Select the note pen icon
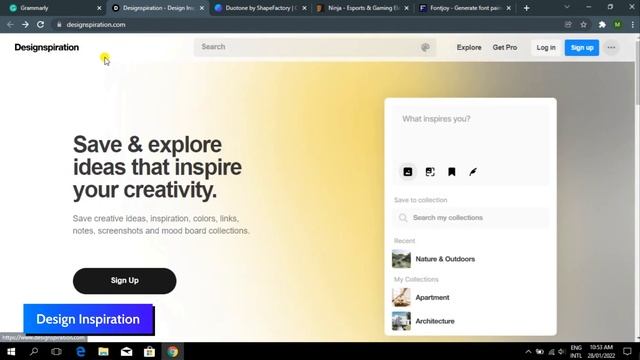The height and width of the screenshot is (360, 640). [473, 172]
